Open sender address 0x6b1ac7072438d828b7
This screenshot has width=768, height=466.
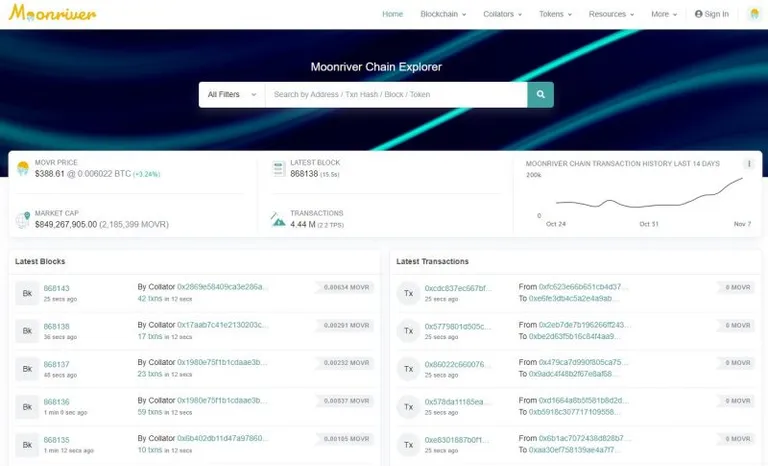click(x=584, y=438)
